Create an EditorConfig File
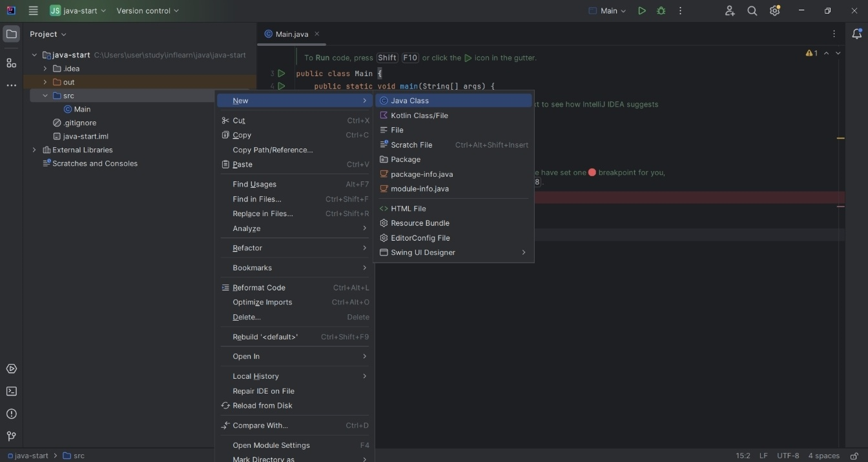This screenshot has width=868, height=462. click(454, 237)
